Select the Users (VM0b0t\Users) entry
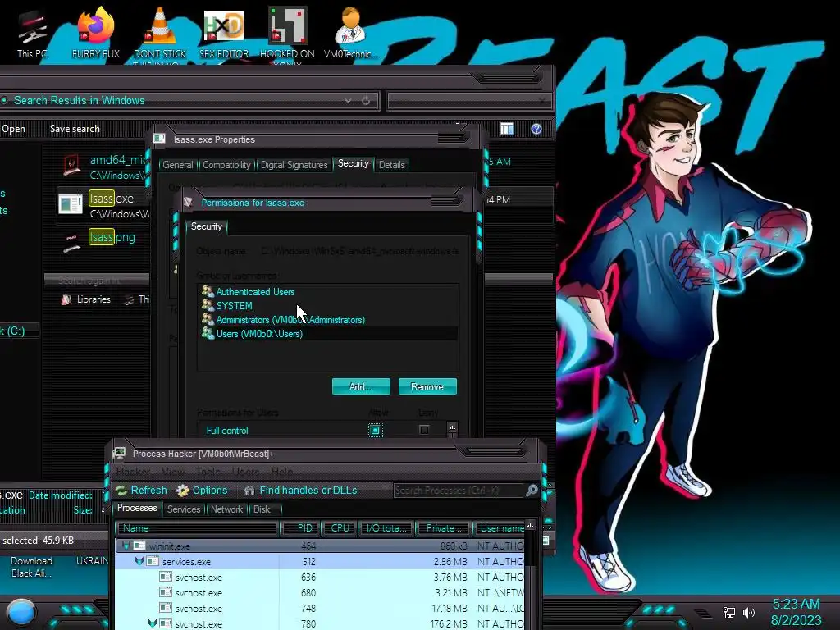Viewport: 840px width, 630px height. pyautogui.click(x=329, y=333)
